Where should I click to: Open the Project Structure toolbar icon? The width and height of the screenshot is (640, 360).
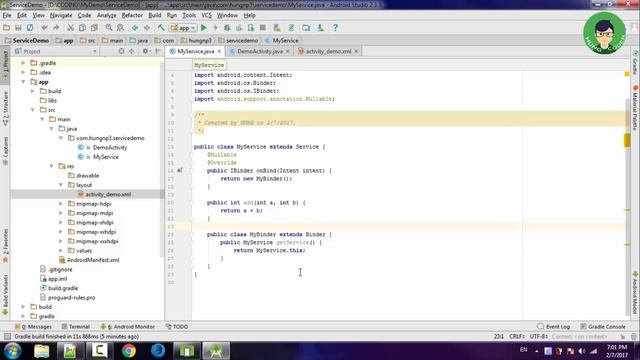(x=306, y=28)
